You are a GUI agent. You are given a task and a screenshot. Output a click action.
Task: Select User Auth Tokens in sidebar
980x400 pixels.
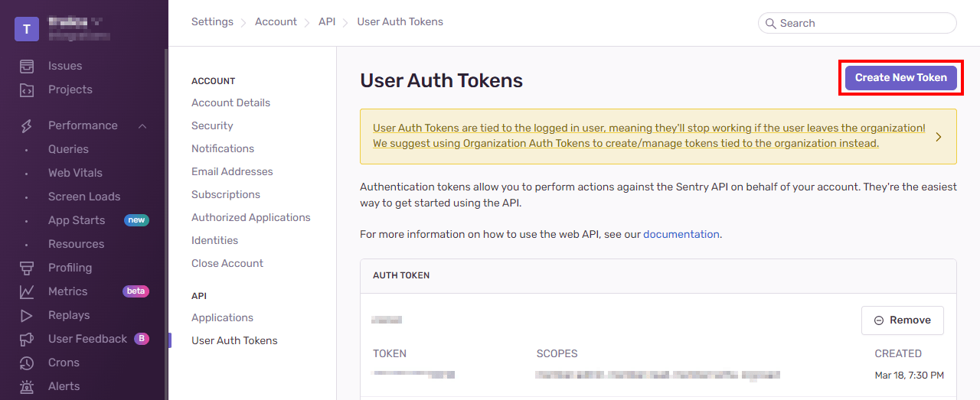click(234, 340)
